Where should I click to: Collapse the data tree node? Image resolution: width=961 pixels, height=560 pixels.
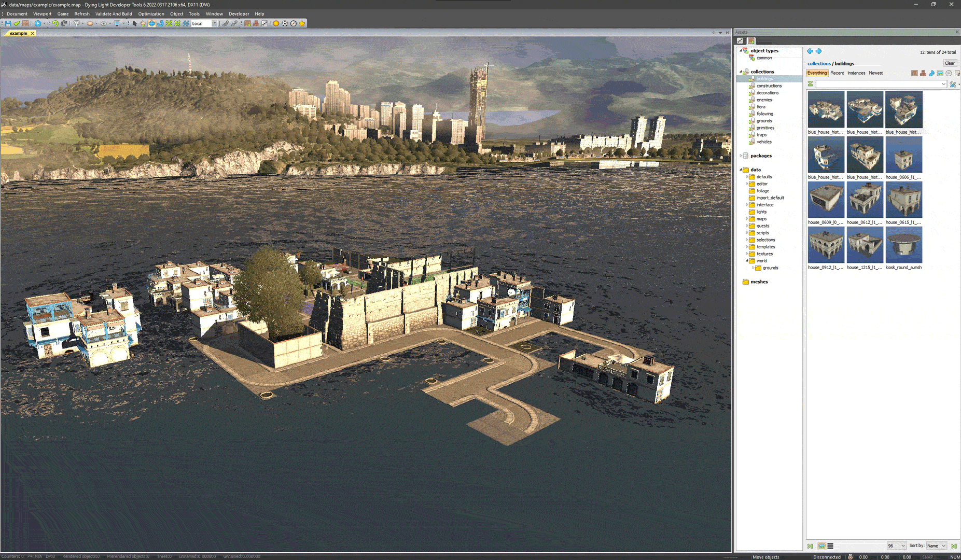pos(741,170)
